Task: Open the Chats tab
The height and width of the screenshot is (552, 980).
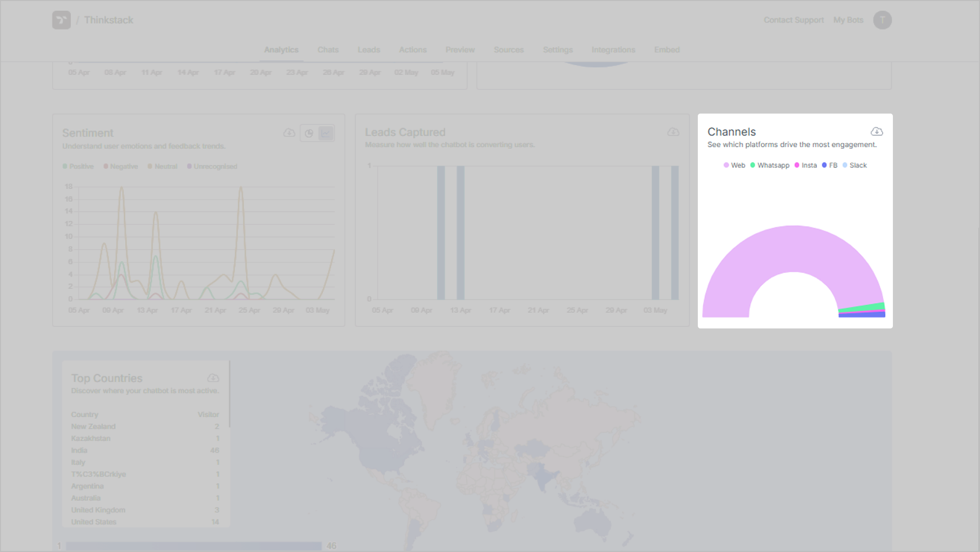Action: (328, 50)
